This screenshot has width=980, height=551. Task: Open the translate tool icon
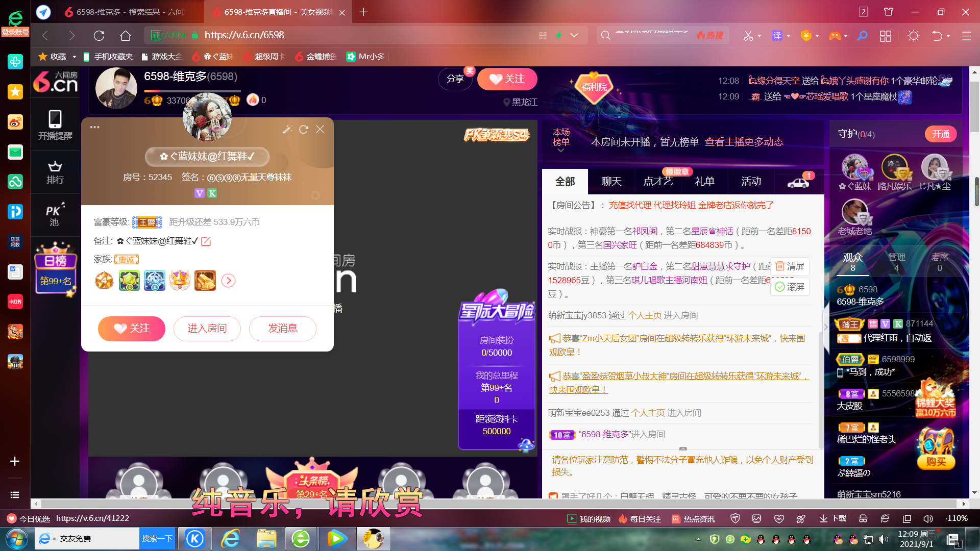tap(777, 35)
